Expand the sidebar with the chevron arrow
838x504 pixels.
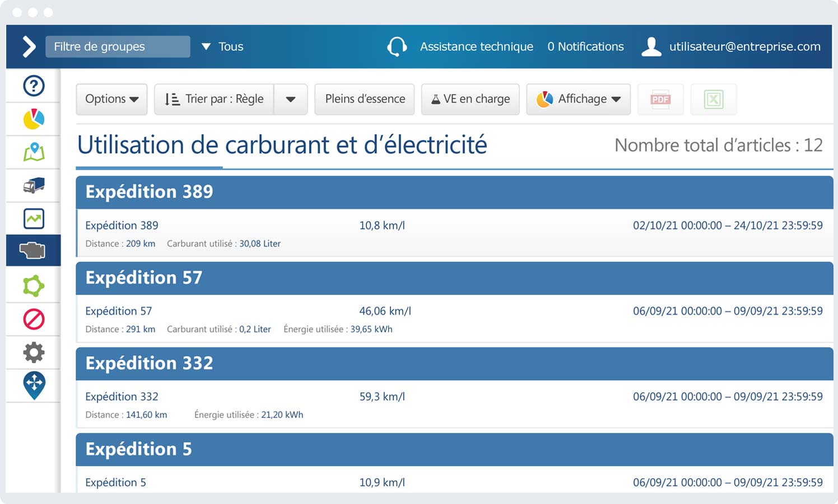(x=29, y=46)
